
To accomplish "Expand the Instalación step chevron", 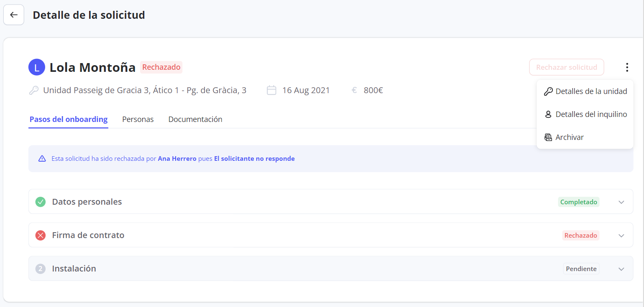I will (621, 269).
